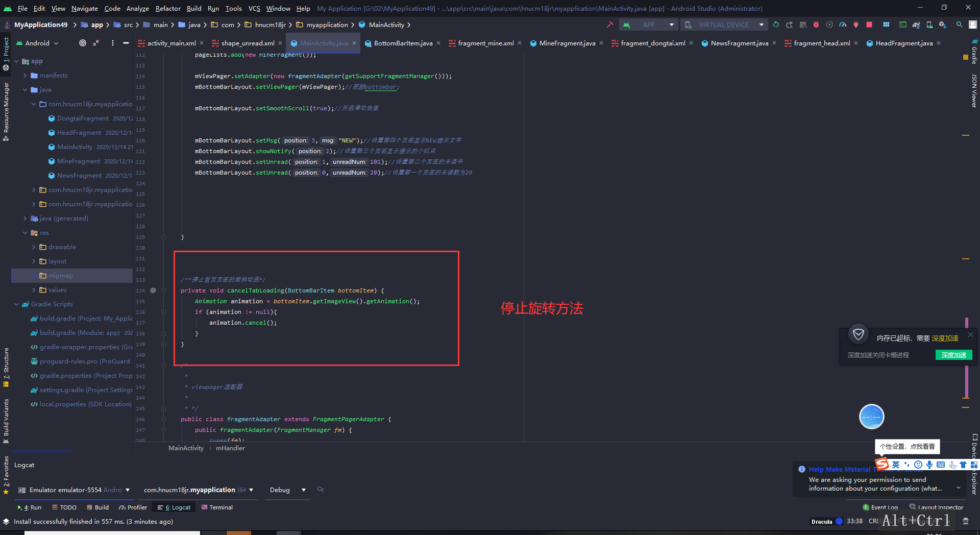The width and height of the screenshot is (980, 535).
Task: Click the Make Project hammer icon
Action: (x=609, y=25)
